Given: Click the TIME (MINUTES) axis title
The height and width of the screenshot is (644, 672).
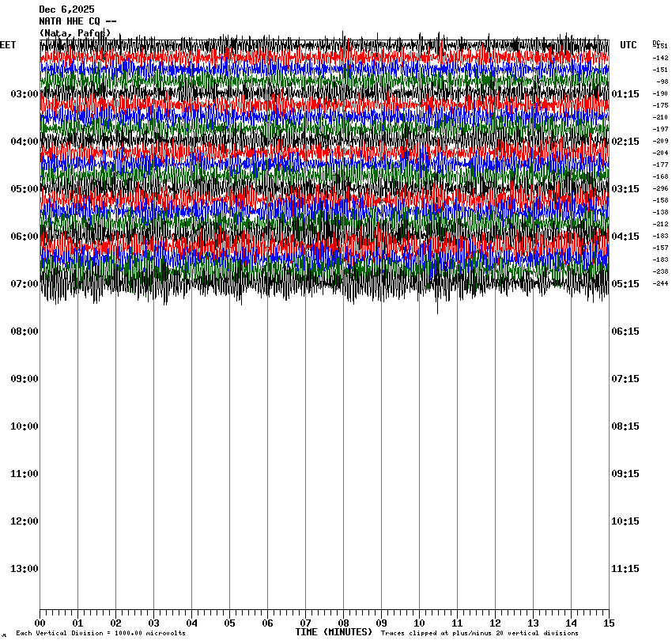Looking at the screenshot, I should [334, 632].
